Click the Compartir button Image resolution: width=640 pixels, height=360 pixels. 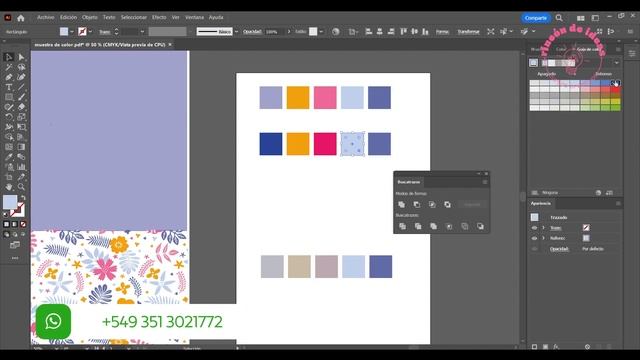(x=536, y=18)
